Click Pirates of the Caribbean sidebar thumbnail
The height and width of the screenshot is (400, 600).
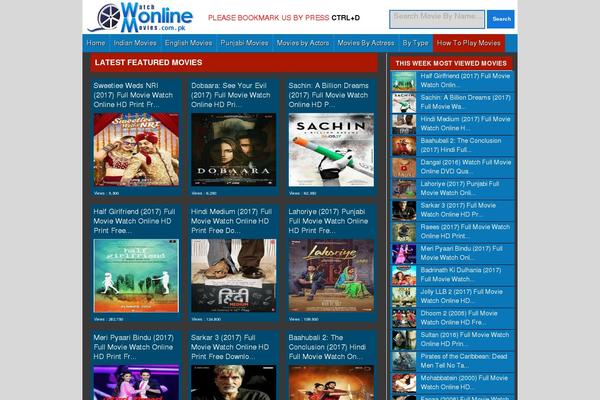click(x=404, y=361)
